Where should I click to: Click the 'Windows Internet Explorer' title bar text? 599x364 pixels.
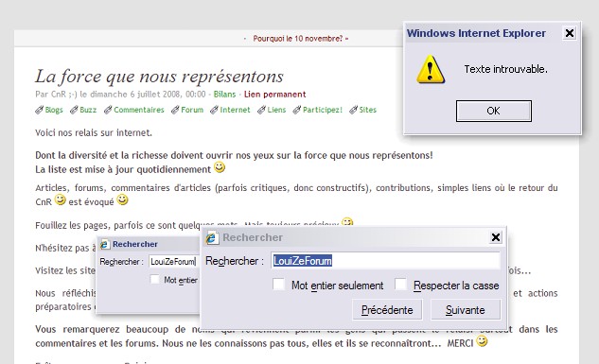(x=476, y=33)
